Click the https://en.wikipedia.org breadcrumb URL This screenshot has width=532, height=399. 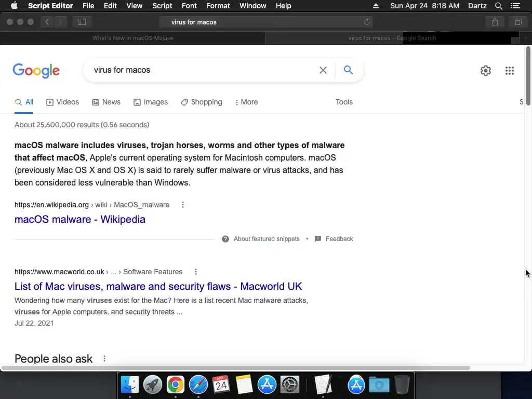point(51,205)
